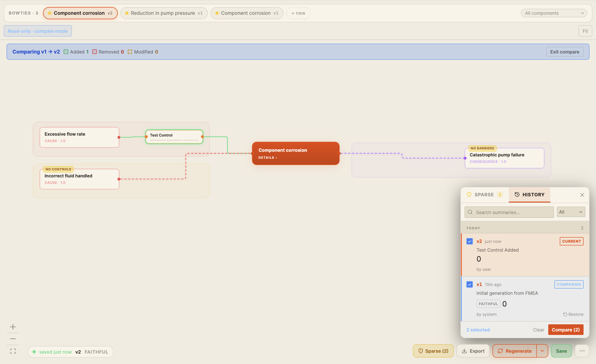This screenshot has height=364, width=596.
Task: Open the three-dots more options menu
Action: coord(582,351)
